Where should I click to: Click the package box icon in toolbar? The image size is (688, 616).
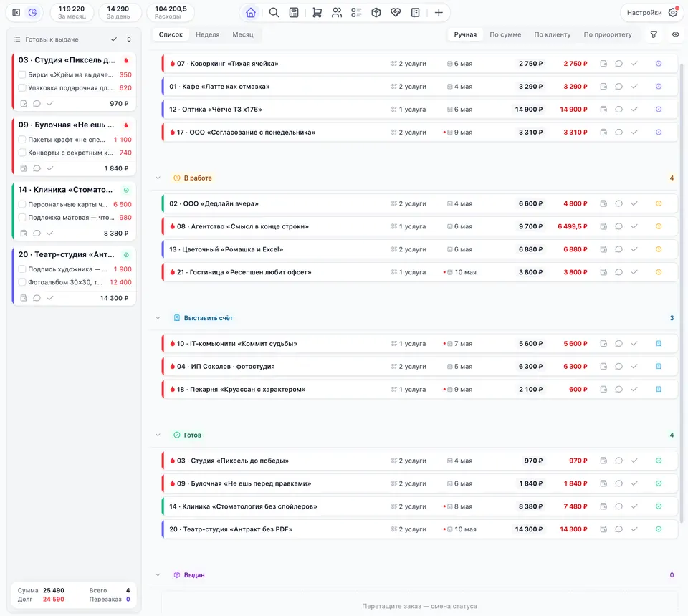tap(376, 13)
